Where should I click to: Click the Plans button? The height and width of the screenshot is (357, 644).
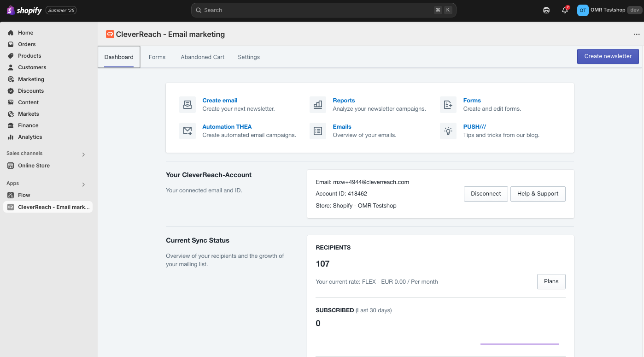click(x=551, y=281)
